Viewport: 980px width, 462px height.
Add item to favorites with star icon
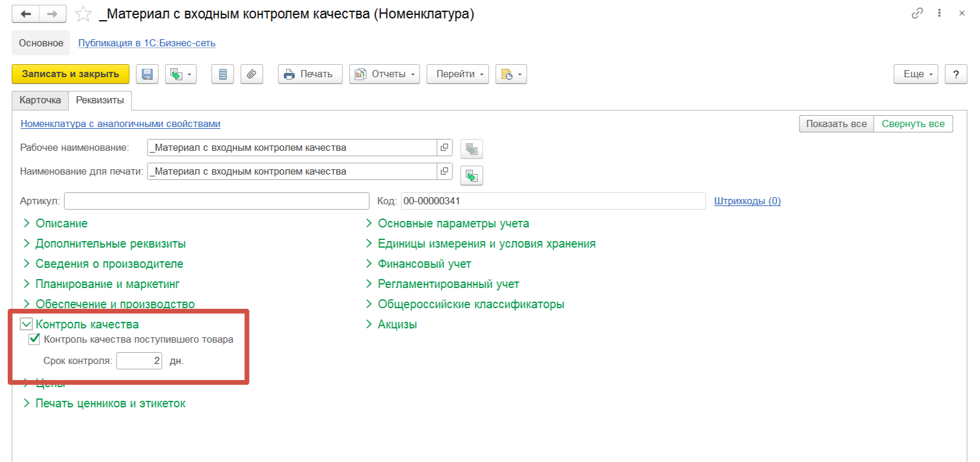[83, 14]
